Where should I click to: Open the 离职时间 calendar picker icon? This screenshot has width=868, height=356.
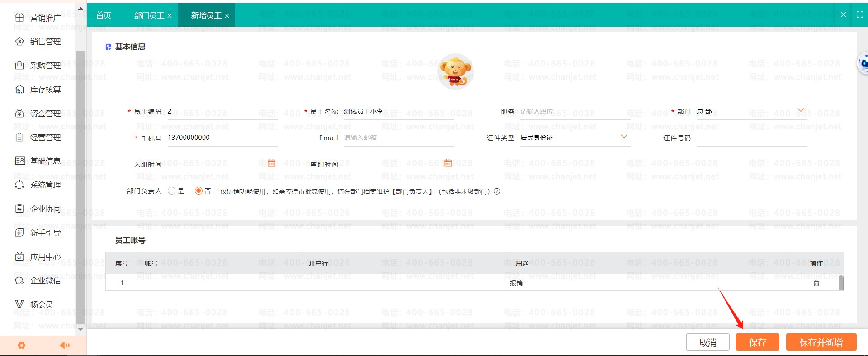pos(448,163)
